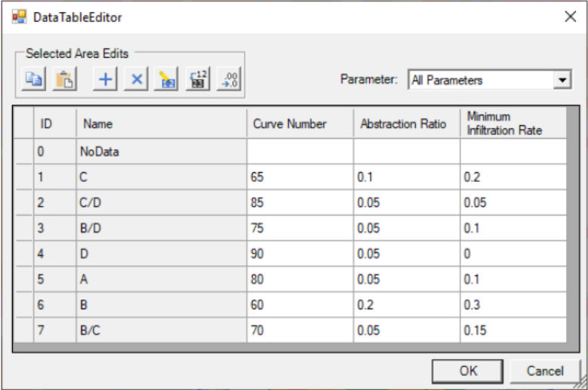Select the row header for ID 4
This screenshot has height=390, width=588.
[23, 254]
